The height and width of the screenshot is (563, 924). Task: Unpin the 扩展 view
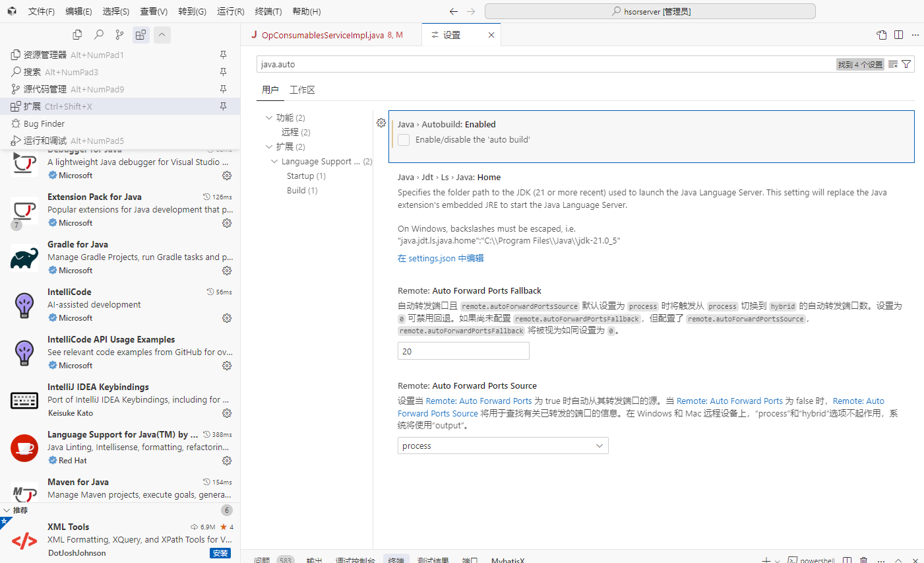click(223, 106)
